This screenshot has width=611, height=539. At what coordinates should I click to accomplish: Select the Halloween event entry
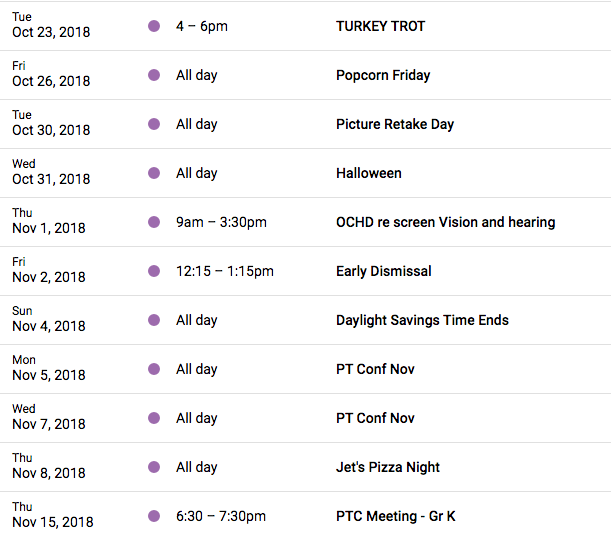(x=369, y=173)
